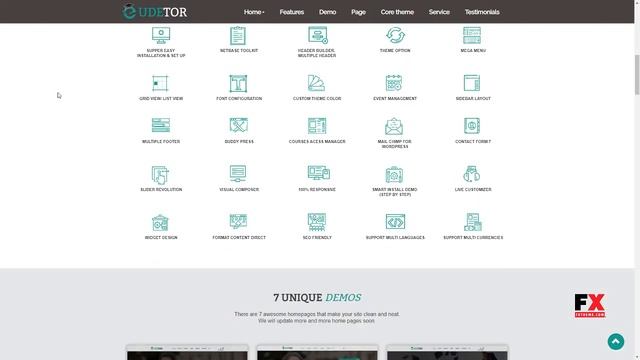Click the Sidebar Layout icon
Screen dimensions: 640x360
(x=472, y=83)
